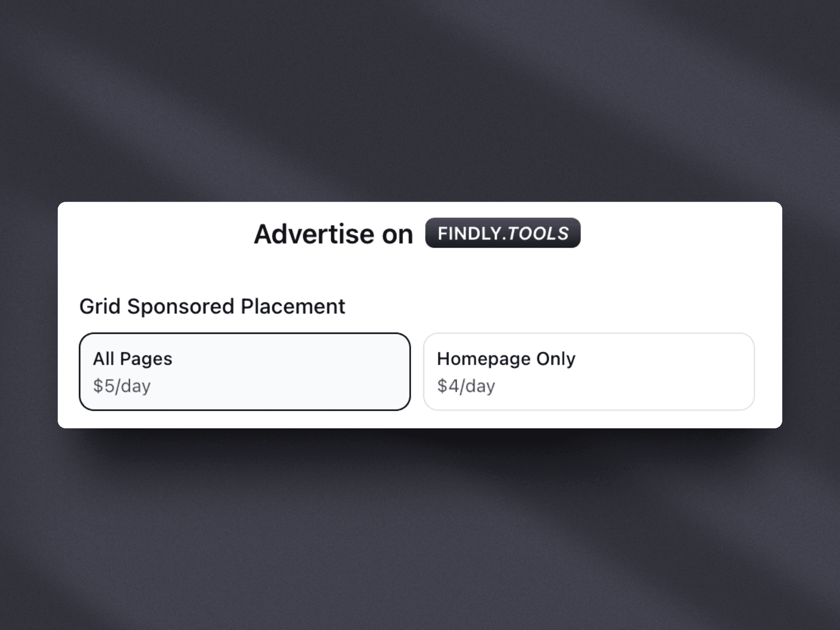This screenshot has height=630, width=840.
Task: Click the word Advertise in the heading
Action: (314, 234)
